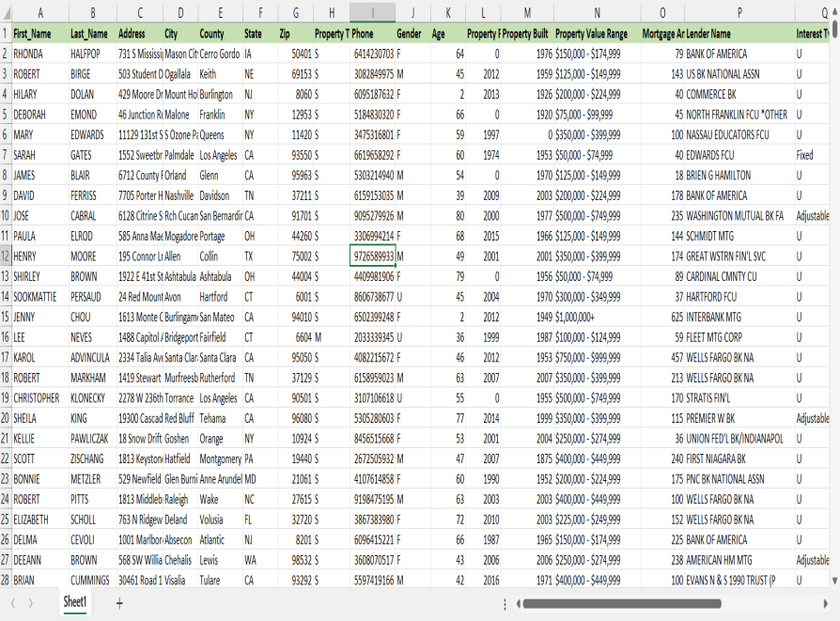
Task: Add a new sheet with the plus icon
Action: pyautogui.click(x=119, y=603)
